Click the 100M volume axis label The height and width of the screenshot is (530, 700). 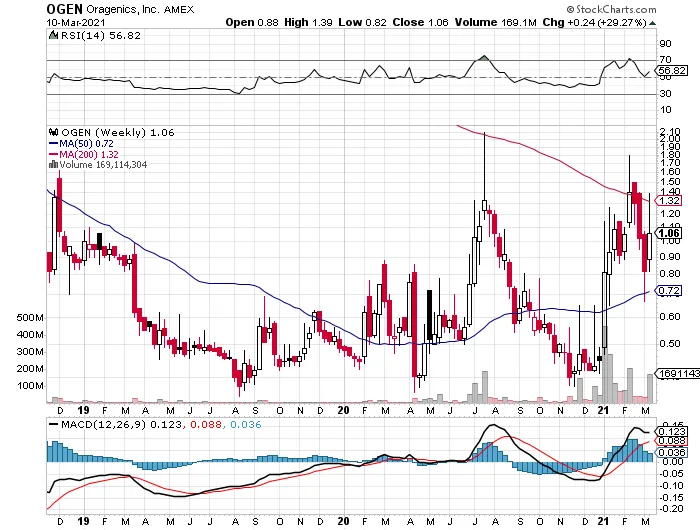click(x=30, y=386)
